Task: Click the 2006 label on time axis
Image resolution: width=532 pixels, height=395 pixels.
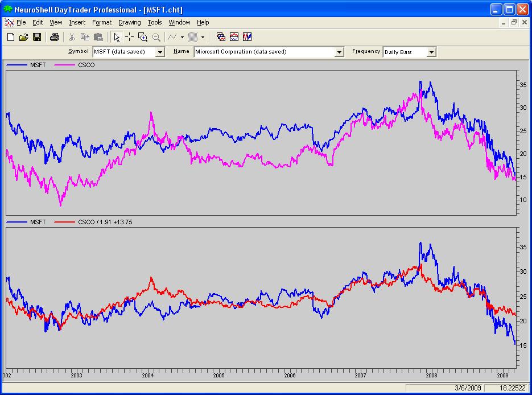Action: 290,375
